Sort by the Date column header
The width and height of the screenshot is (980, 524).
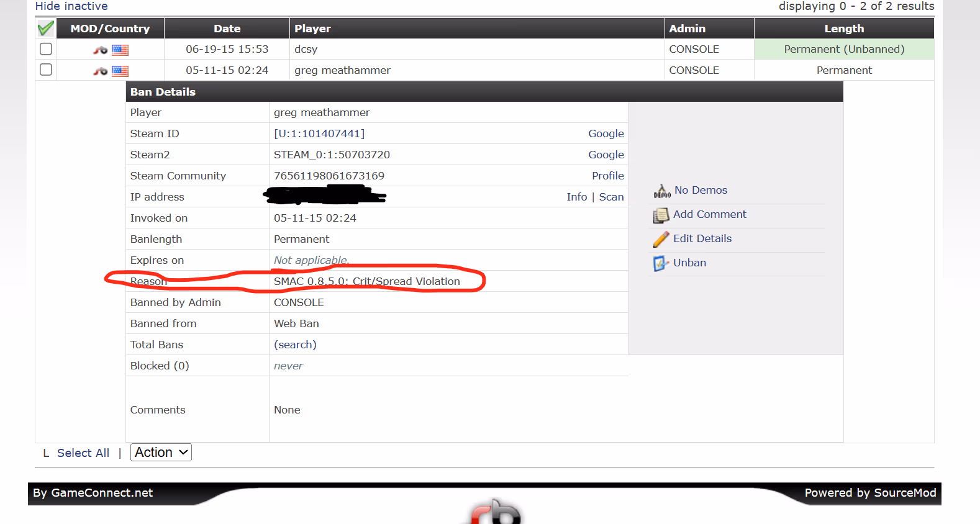227,29
